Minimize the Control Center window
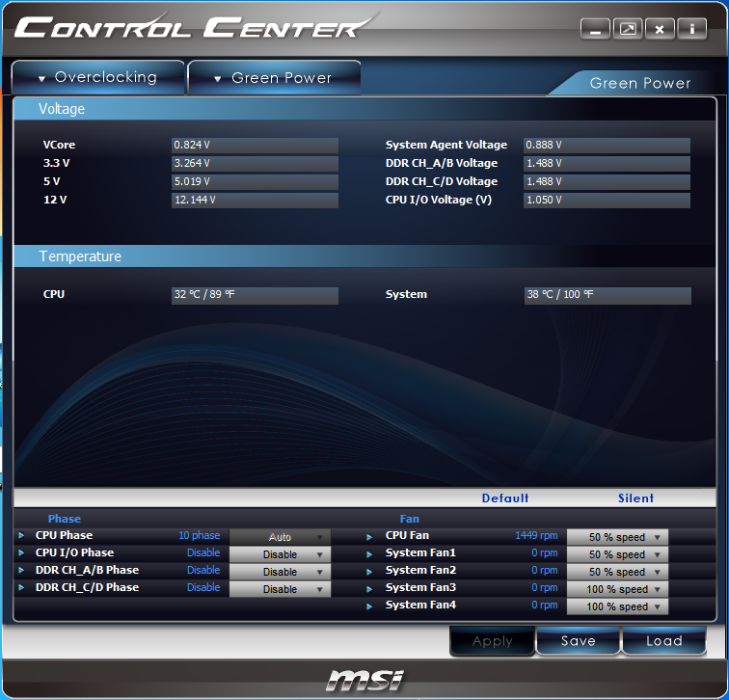This screenshot has height=700, width=729. 595,29
